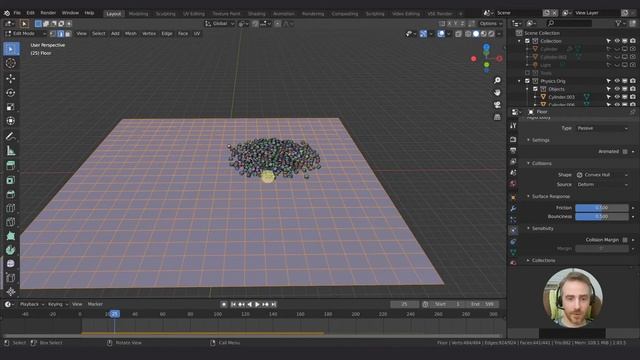Switch to the Sculpting workspace tab
The height and width of the screenshot is (360, 640).
coord(166,14)
